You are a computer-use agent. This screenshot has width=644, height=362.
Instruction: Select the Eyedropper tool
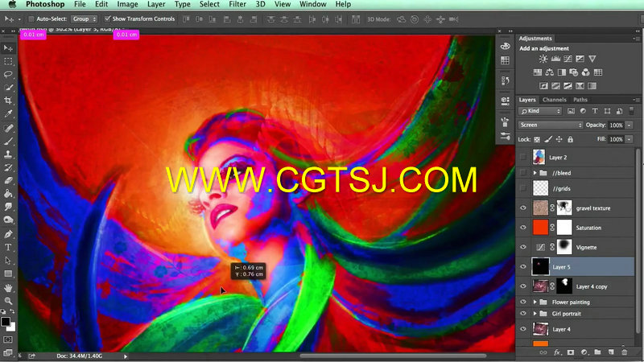point(8,114)
